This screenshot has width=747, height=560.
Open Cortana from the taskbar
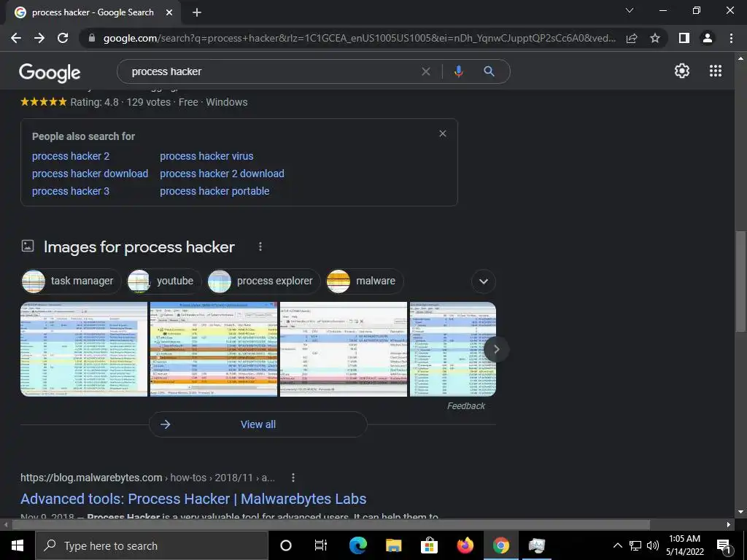(285, 545)
